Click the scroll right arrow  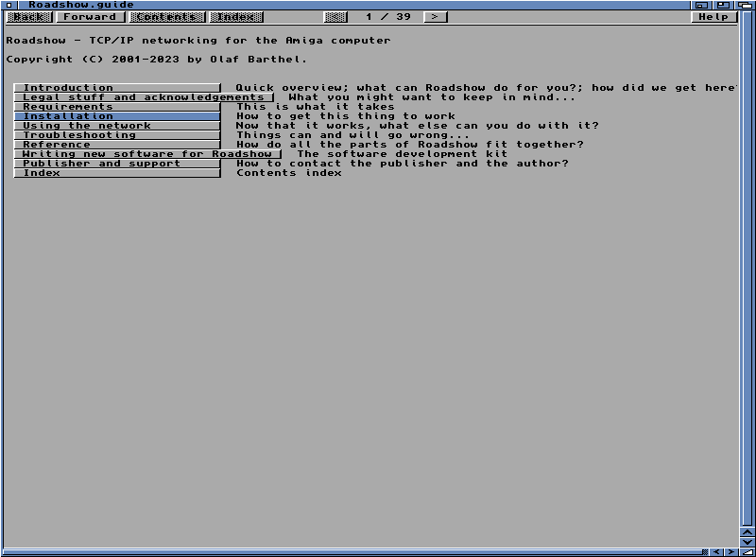(730, 551)
